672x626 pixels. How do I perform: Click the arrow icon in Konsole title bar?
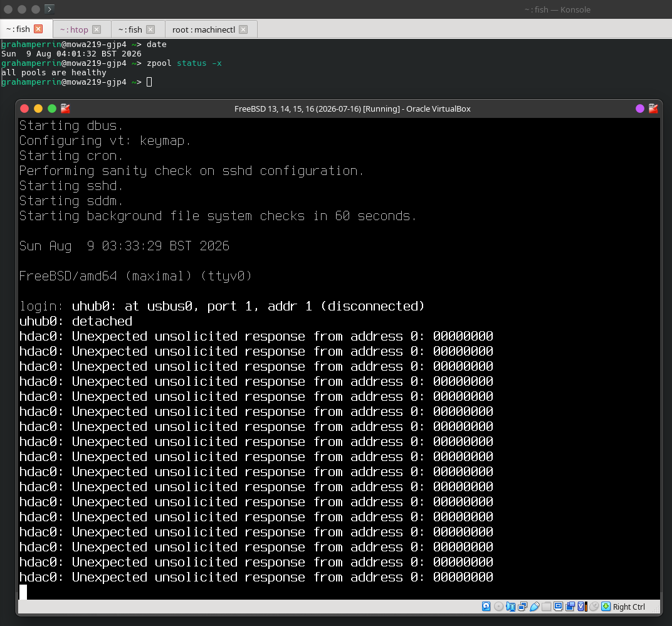tap(50, 9)
